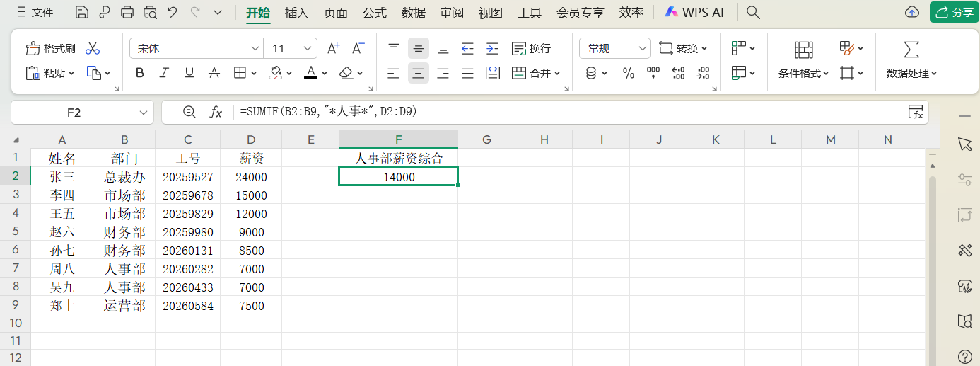Toggle wrap text (换行)
The width and height of the screenshot is (980, 366).
[x=531, y=48]
